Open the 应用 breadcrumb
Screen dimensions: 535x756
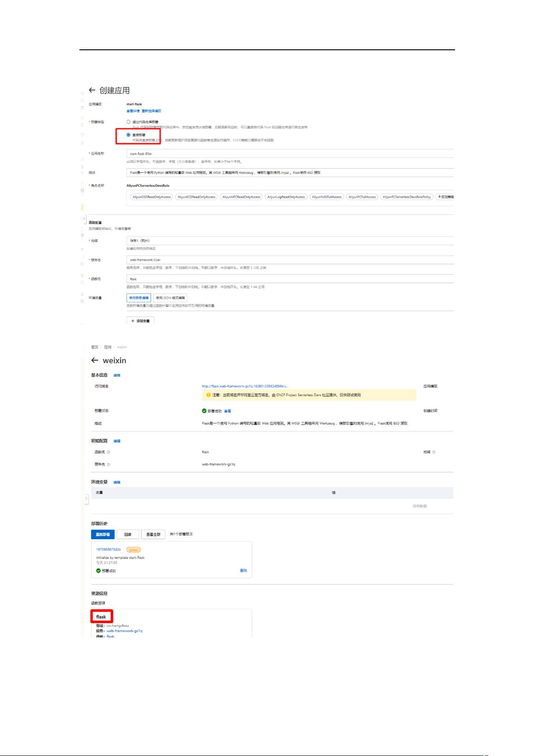coord(108,347)
